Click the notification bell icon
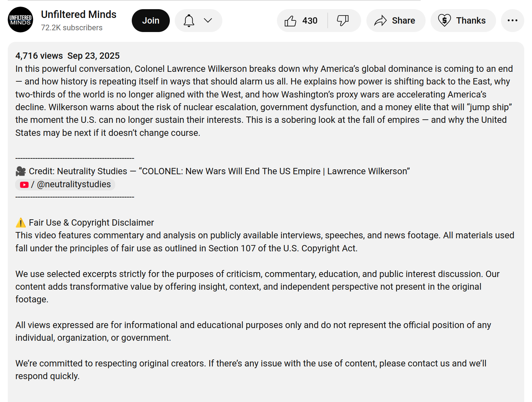This screenshot has width=532, height=402. click(x=189, y=21)
